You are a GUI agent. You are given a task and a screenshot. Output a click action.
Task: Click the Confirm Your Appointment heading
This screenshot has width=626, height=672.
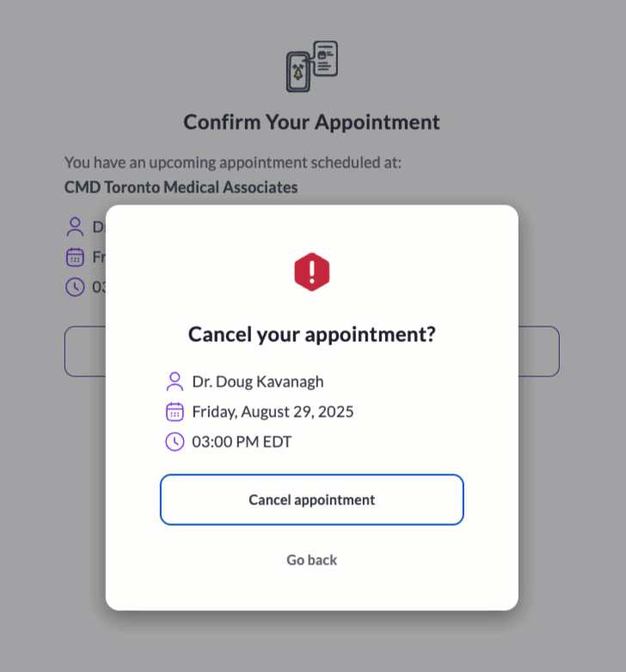312,122
